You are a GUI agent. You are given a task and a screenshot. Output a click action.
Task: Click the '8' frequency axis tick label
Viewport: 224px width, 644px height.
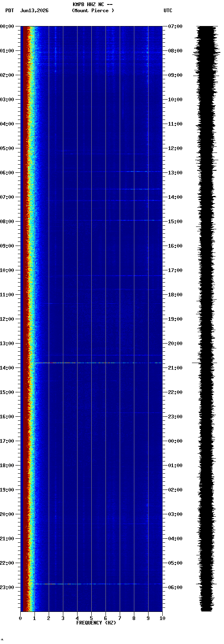pos(134,618)
